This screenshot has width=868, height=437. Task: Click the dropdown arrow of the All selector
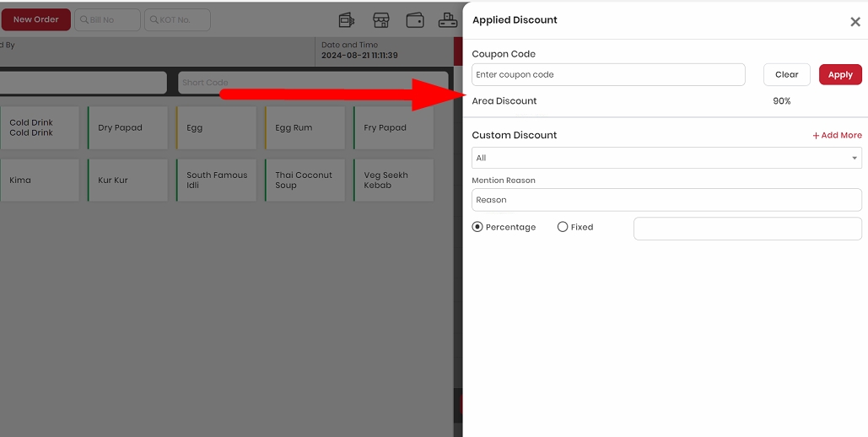click(855, 159)
